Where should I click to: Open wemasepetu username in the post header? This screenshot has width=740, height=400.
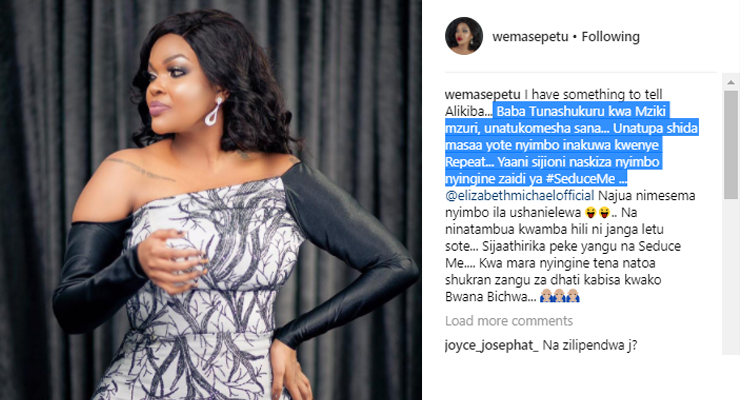coord(530,37)
